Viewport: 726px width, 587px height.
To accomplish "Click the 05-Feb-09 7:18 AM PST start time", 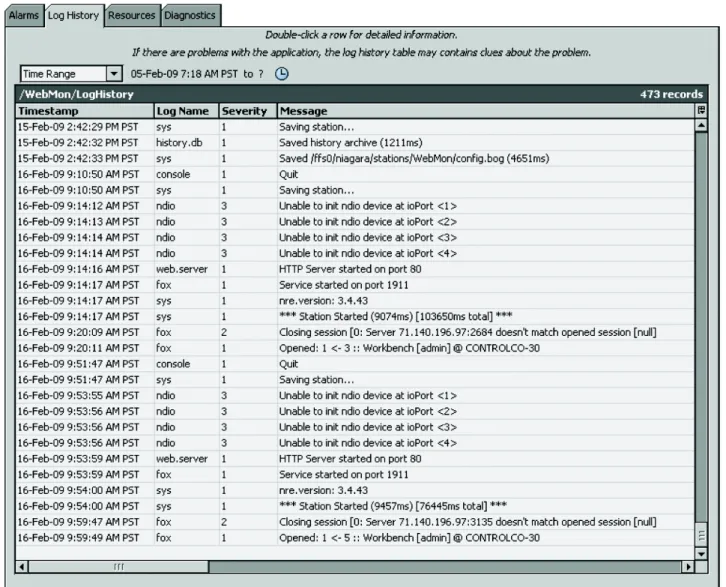I will [184, 74].
